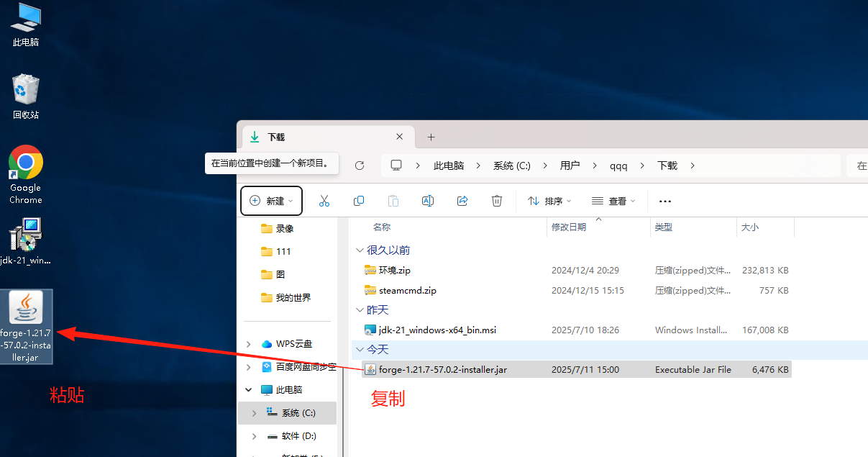Click the 2024/12/4 20:29 date cell

pyautogui.click(x=585, y=271)
